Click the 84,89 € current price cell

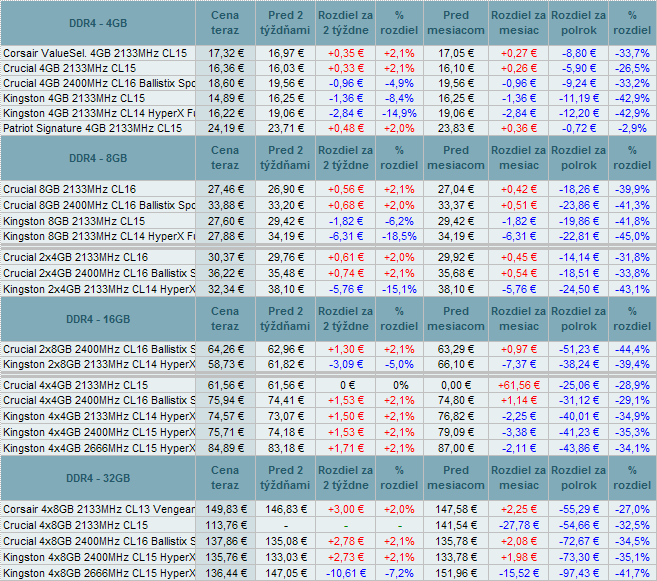click(x=225, y=448)
